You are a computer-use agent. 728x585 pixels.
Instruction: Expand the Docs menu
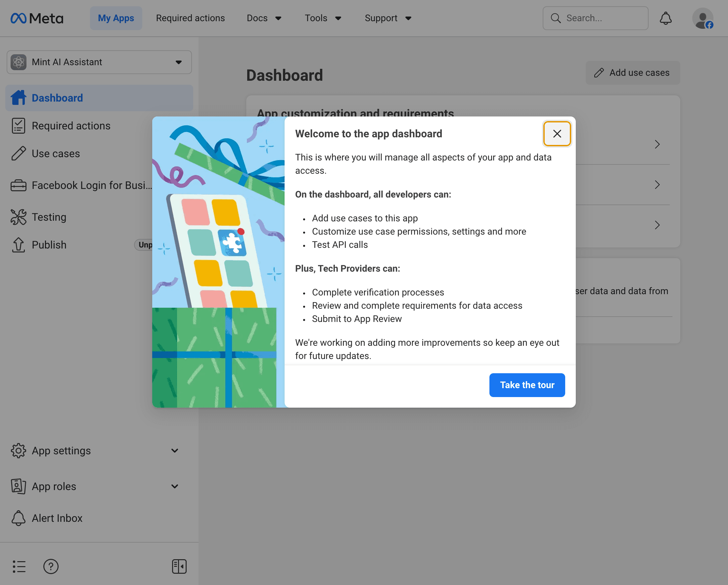click(x=264, y=18)
